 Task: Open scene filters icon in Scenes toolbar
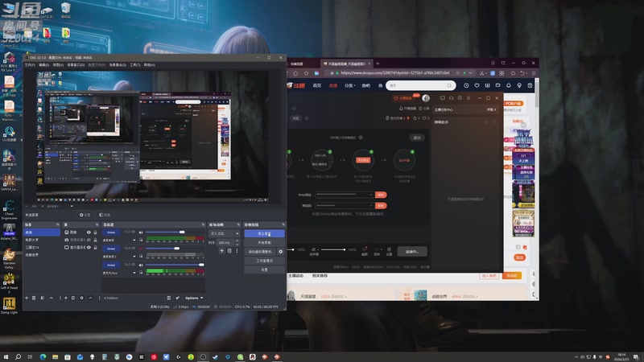coord(43,298)
